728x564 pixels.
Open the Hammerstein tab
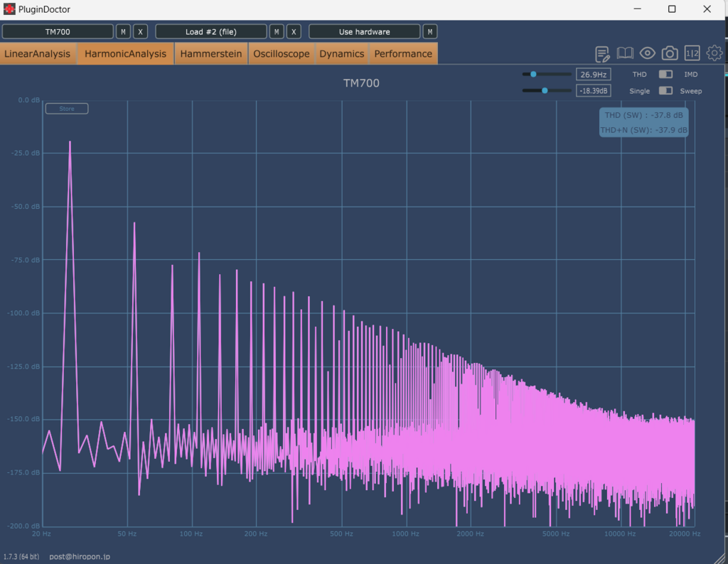tap(211, 54)
